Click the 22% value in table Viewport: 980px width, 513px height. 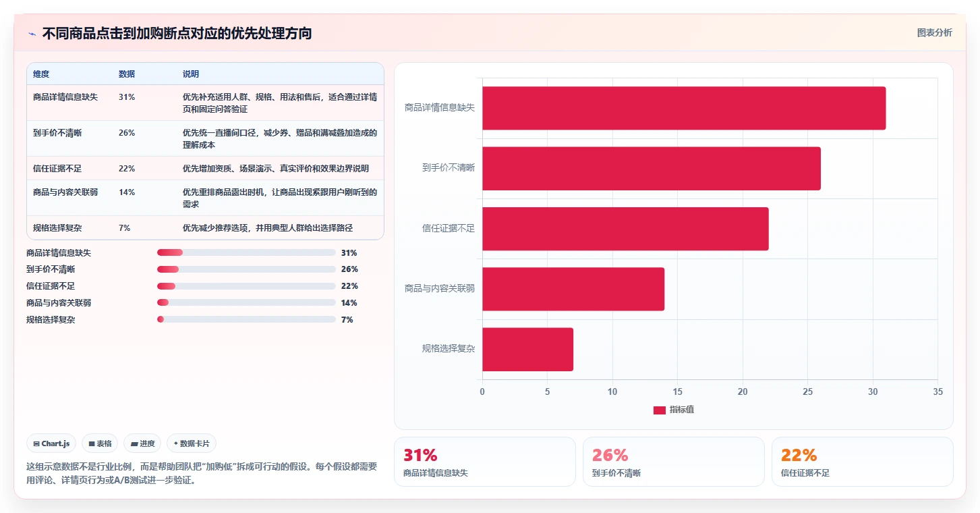pos(127,169)
